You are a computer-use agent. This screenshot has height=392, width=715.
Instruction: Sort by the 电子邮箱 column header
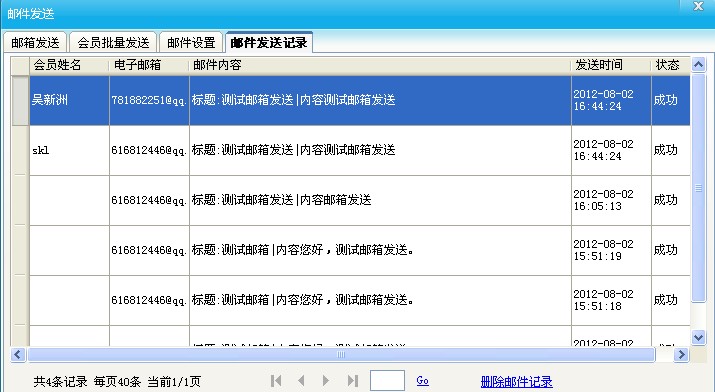pyautogui.click(x=149, y=65)
